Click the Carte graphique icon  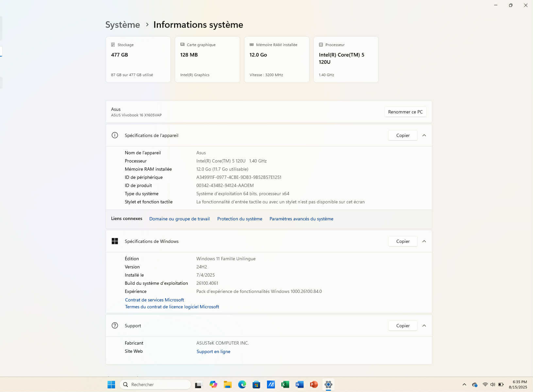(182, 45)
